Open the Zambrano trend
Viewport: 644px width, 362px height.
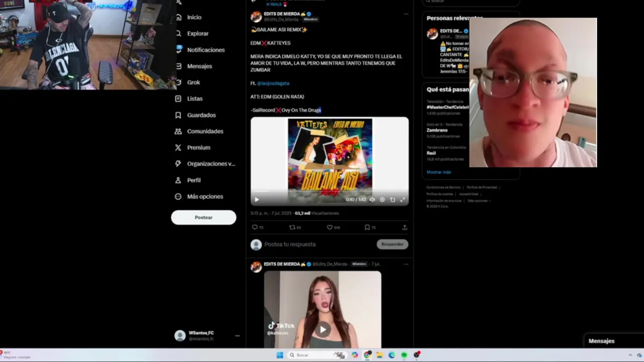tap(437, 130)
